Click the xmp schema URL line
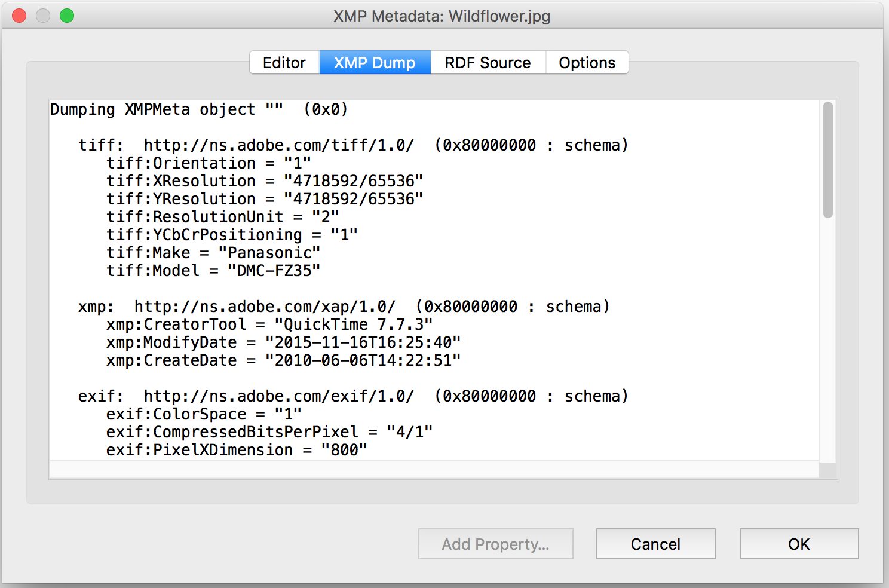 (x=344, y=307)
